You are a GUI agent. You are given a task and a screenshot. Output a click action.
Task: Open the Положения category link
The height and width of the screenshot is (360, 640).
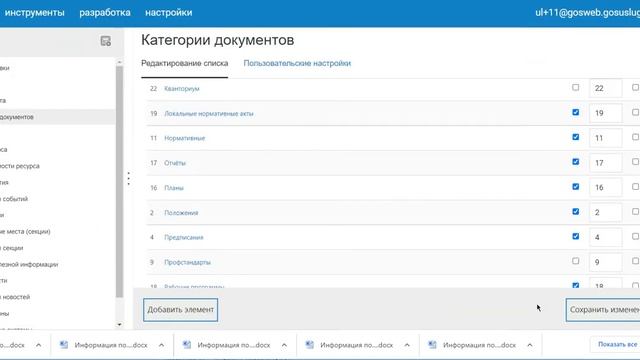(x=181, y=213)
